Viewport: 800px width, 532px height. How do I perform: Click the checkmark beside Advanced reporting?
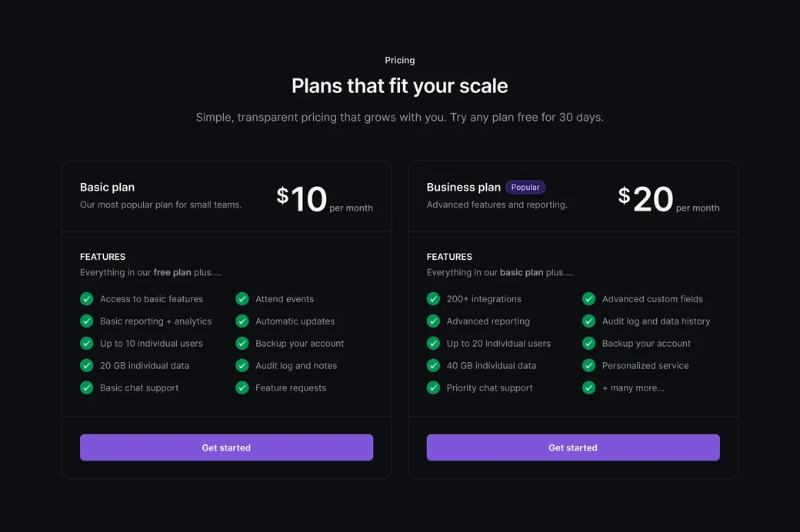(433, 321)
